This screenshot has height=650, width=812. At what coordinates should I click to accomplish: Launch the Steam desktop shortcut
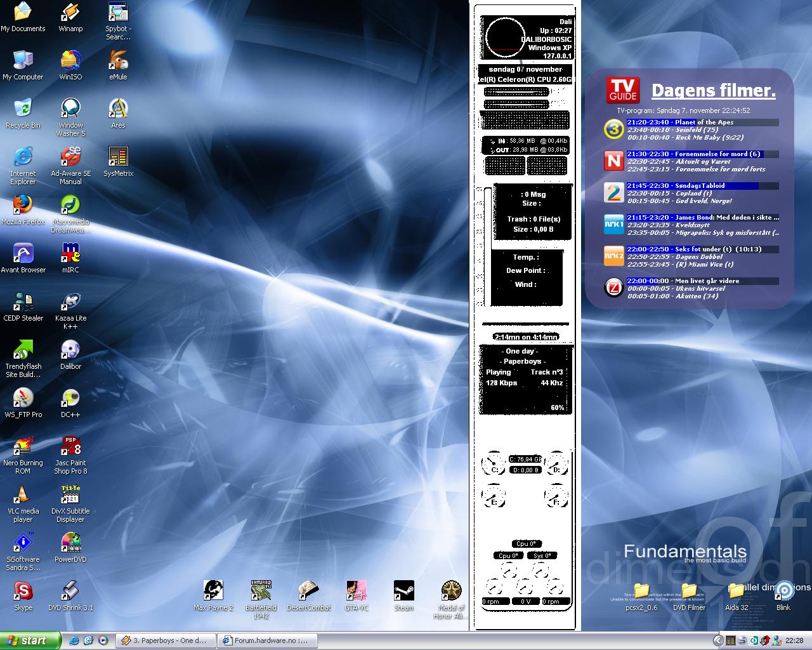tap(403, 597)
